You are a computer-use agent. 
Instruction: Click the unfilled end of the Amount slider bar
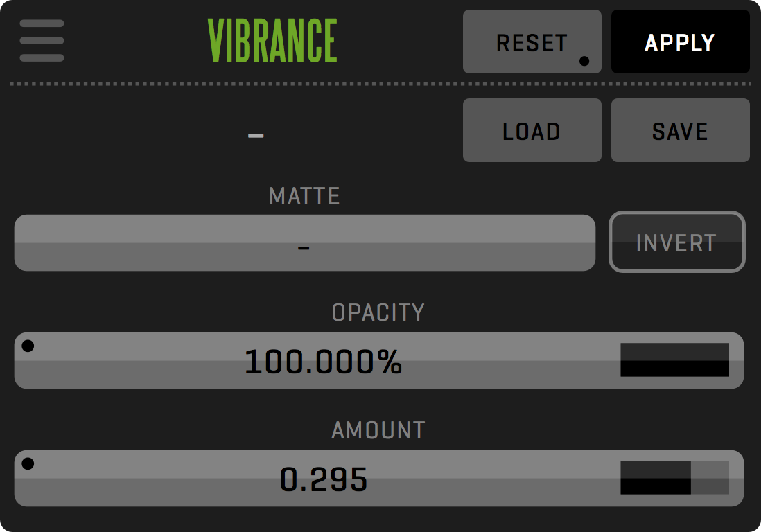tap(710, 478)
